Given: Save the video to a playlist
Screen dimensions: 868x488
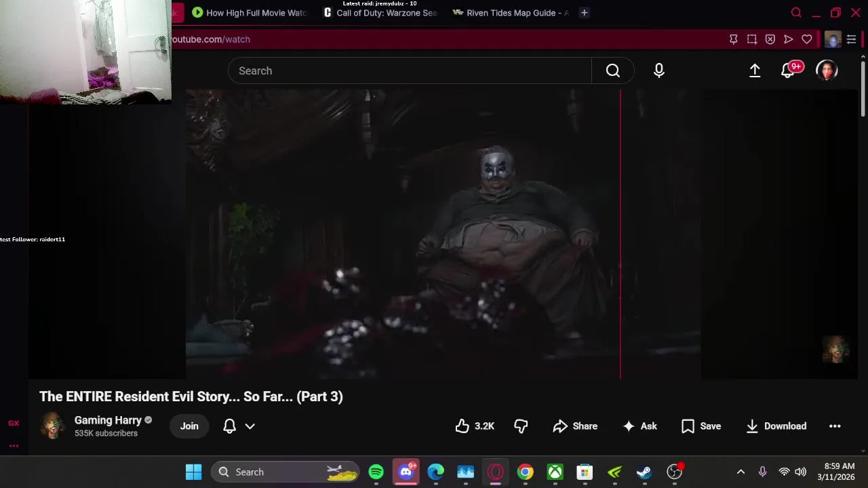Looking at the screenshot, I should coord(701,426).
